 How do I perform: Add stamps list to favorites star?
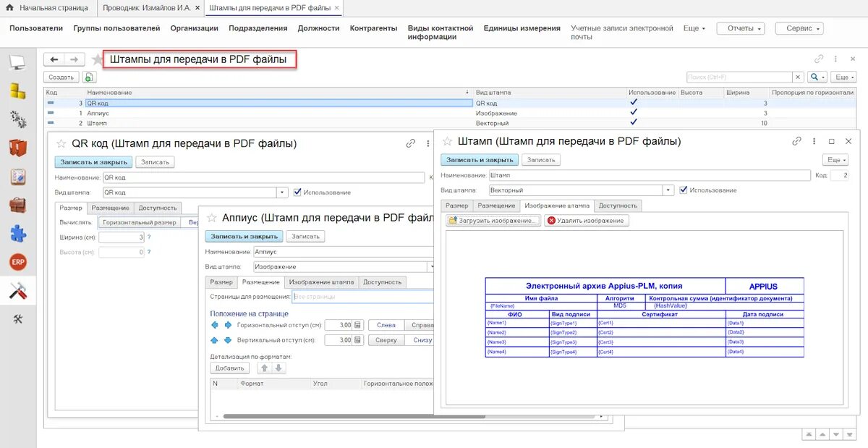click(x=97, y=59)
